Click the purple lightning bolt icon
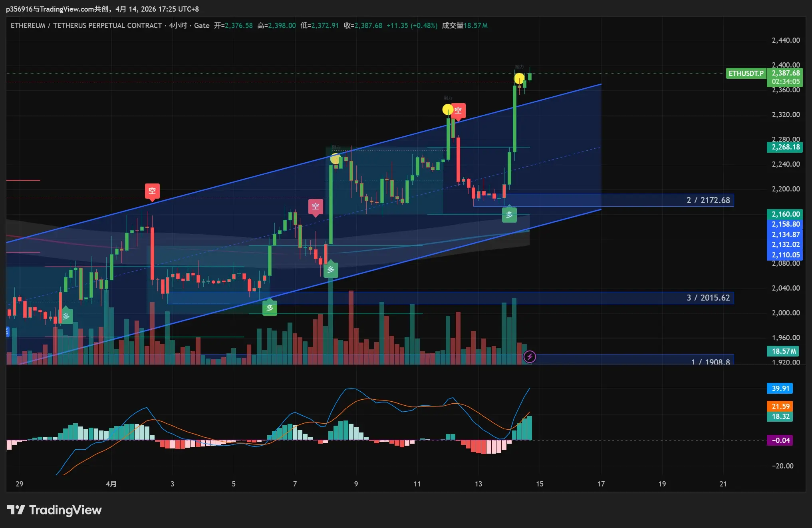This screenshot has height=528, width=812. (x=530, y=357)
